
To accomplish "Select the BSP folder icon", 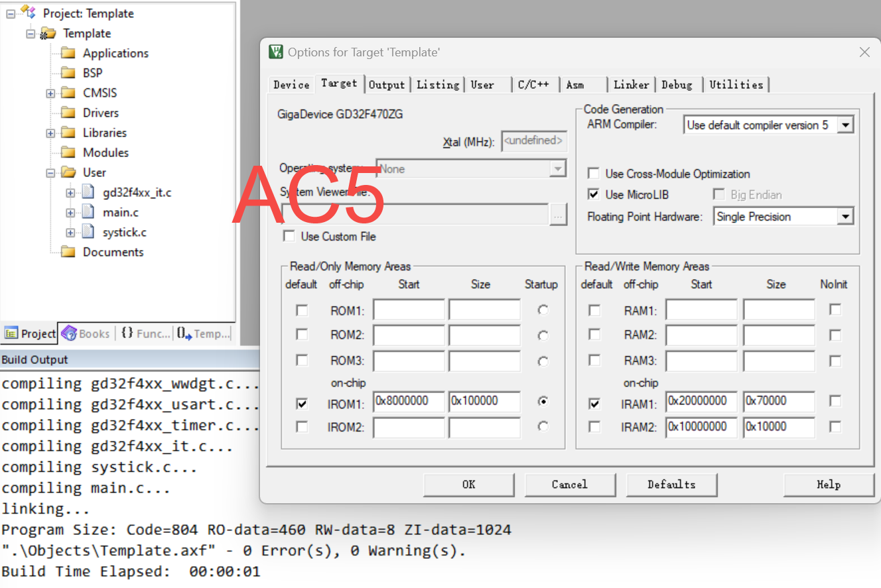I will point(68,73).
